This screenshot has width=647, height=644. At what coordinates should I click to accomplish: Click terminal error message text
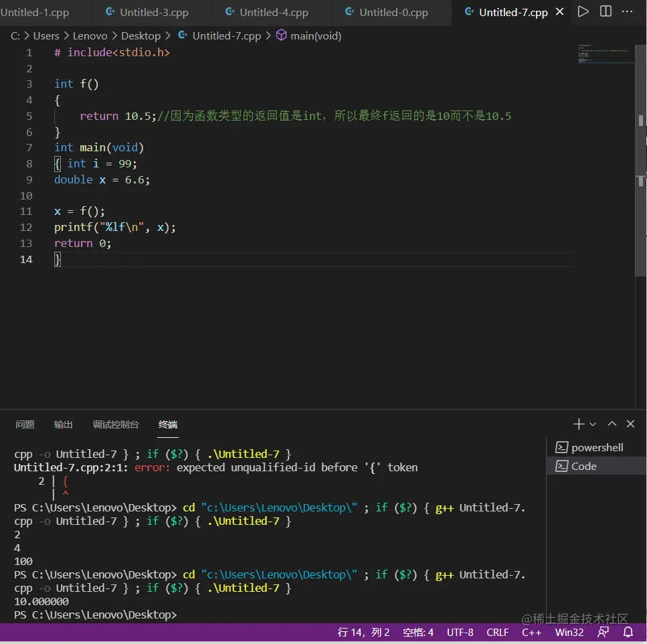pos(216,467)
